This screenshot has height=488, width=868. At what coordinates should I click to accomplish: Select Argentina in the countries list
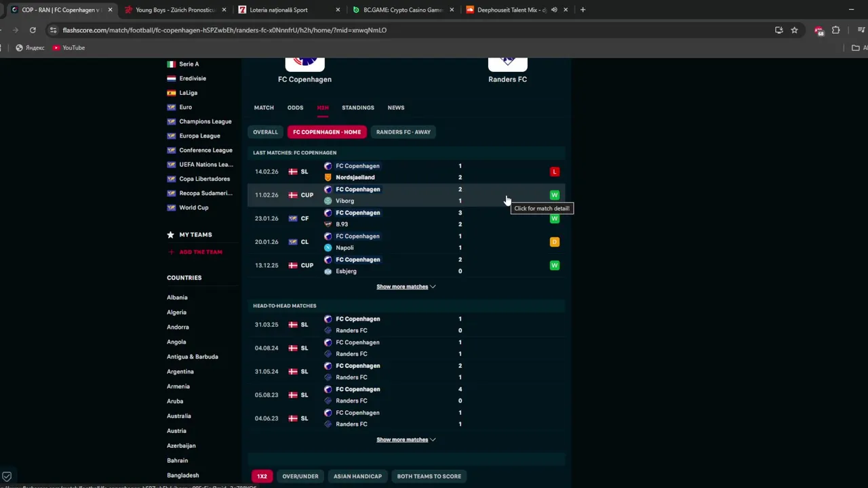click(x=180, y=371)
